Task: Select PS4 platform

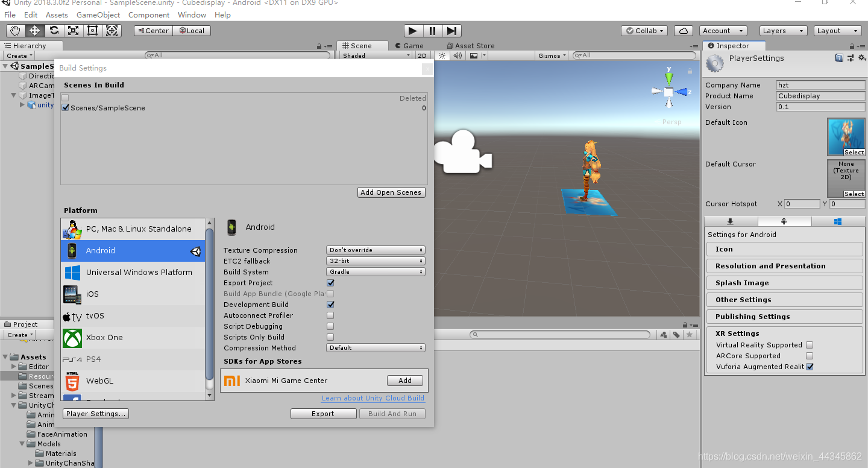Action: point(133,359)
